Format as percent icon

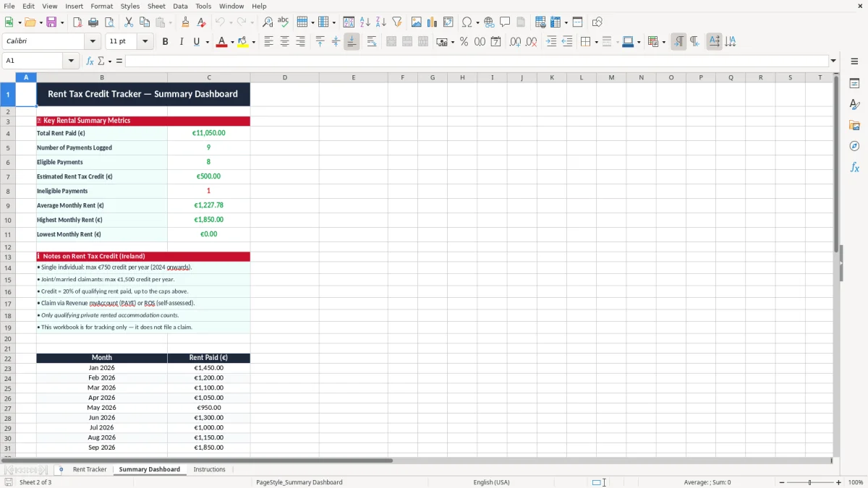(464, 42)
